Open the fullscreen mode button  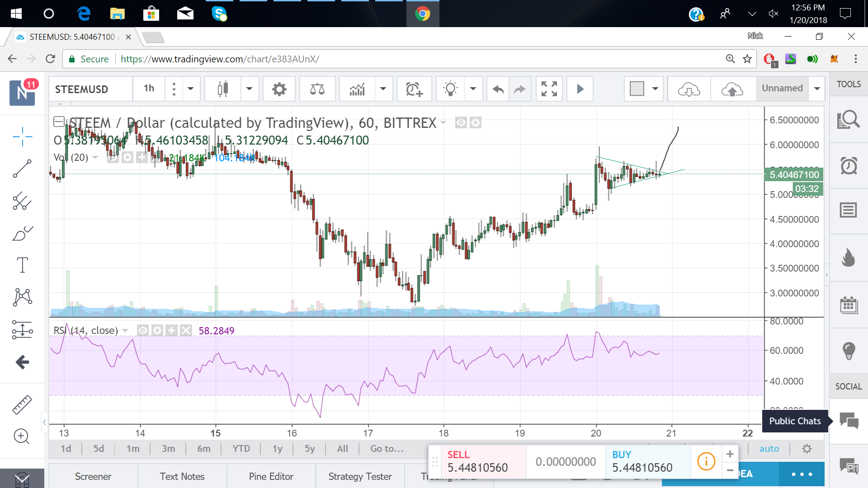coord(549,89)
